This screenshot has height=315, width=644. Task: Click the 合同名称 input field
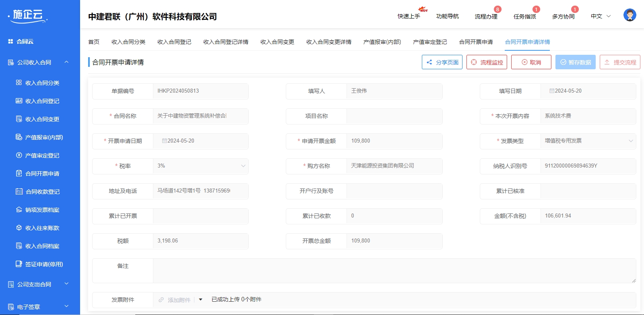[200, 116]
